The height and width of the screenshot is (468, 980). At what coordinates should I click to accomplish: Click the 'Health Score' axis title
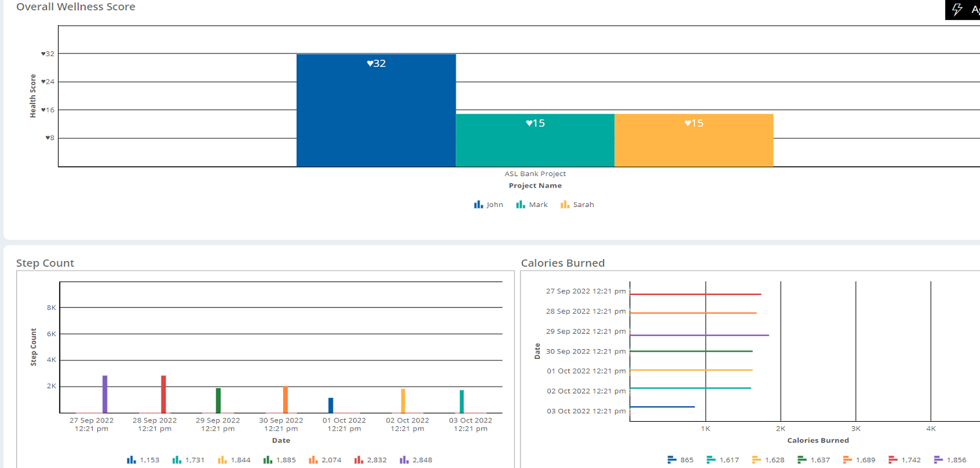pyautogui.click(x=33, y=96)
